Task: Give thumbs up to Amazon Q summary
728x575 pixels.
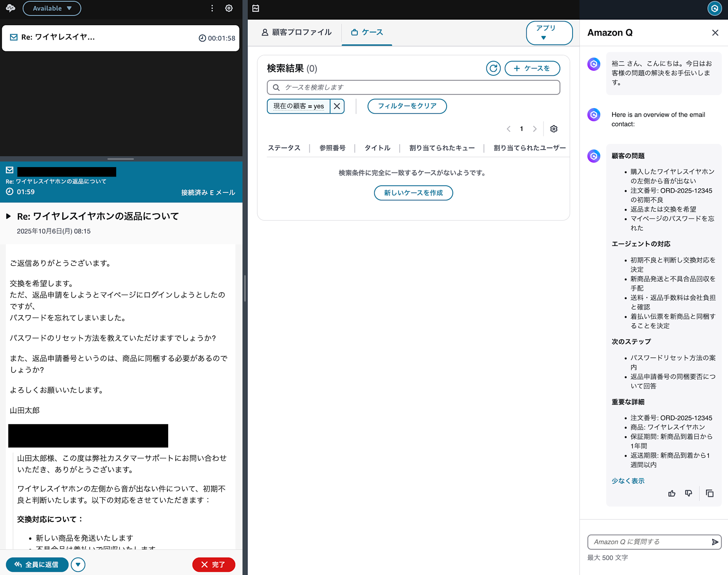Action: click(x=672, y=493)
